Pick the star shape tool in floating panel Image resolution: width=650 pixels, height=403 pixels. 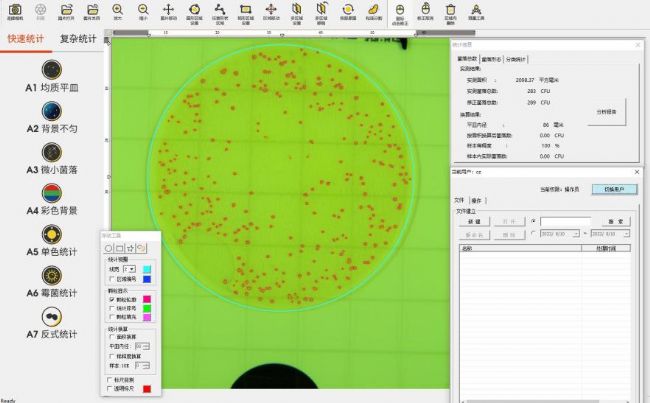(x=131, y=247)
